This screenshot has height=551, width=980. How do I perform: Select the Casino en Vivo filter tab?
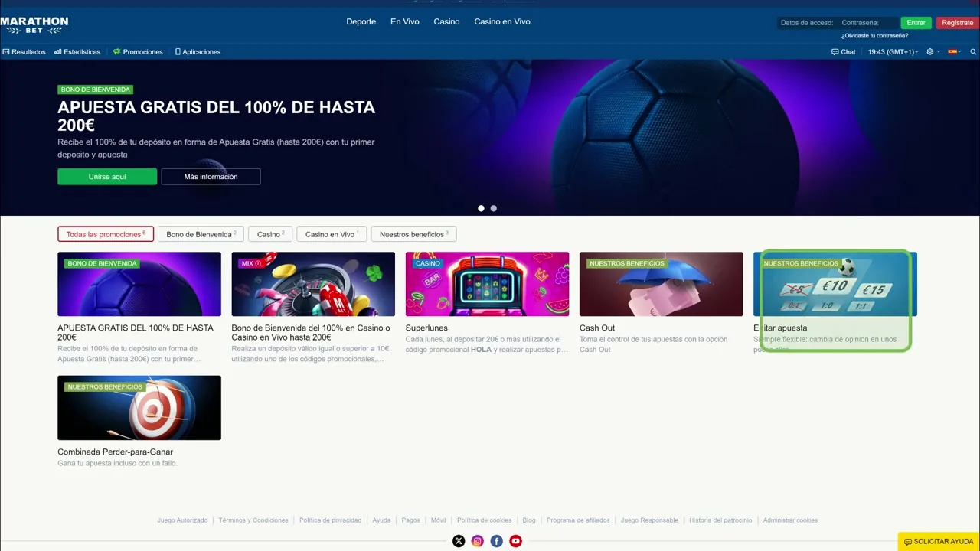click(332, 234)
